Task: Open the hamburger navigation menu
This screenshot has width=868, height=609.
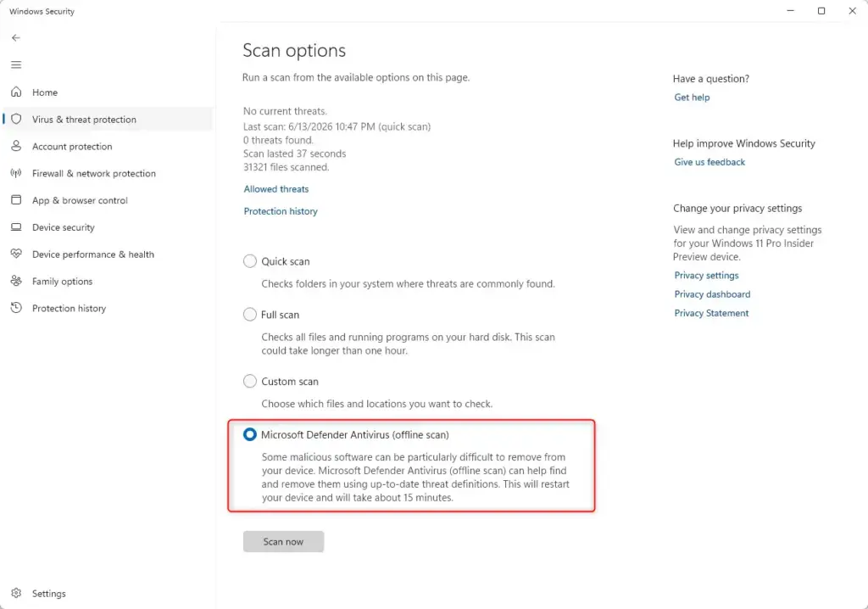Action: (x=16, y=64)
